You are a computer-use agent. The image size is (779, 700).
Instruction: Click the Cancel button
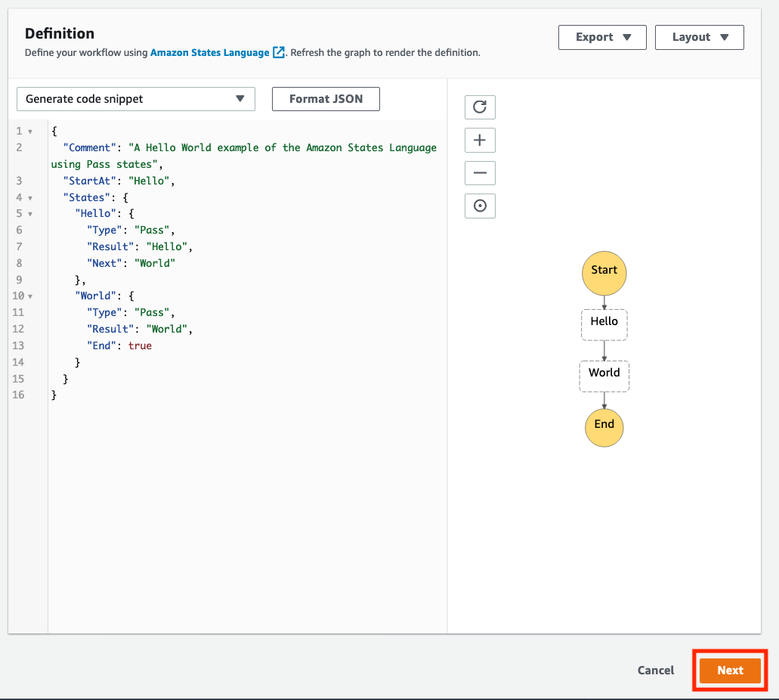click(x=656, y=671)
